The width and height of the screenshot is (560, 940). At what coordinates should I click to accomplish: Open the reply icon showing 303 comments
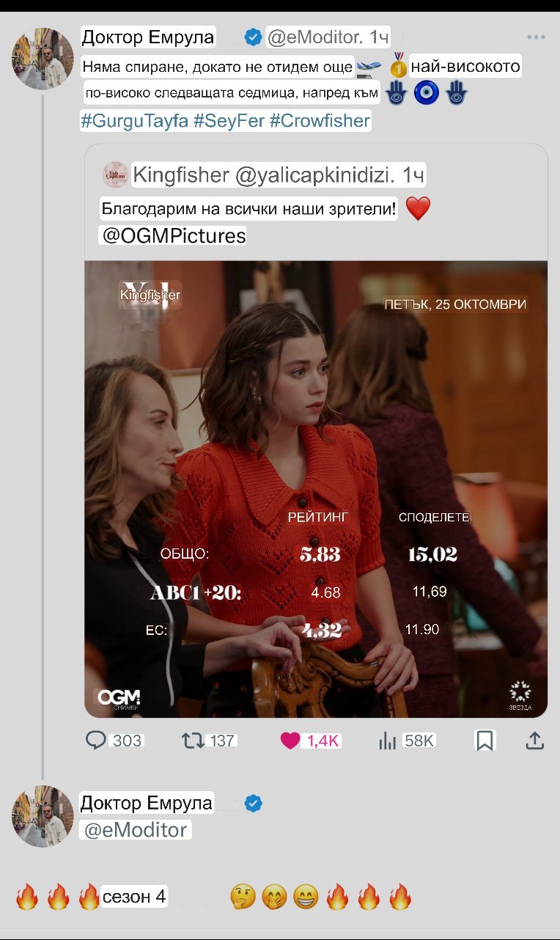coord(96,741)
